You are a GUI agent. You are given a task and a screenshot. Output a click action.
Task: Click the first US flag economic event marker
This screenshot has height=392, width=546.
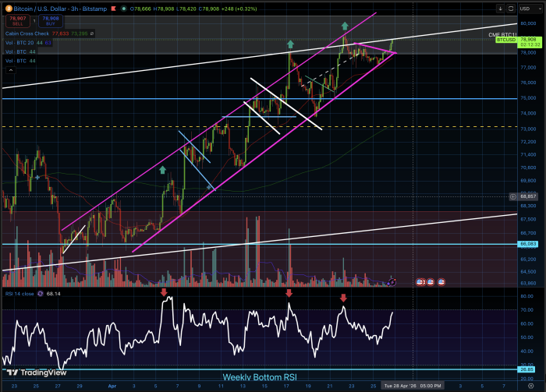point(420,281)
